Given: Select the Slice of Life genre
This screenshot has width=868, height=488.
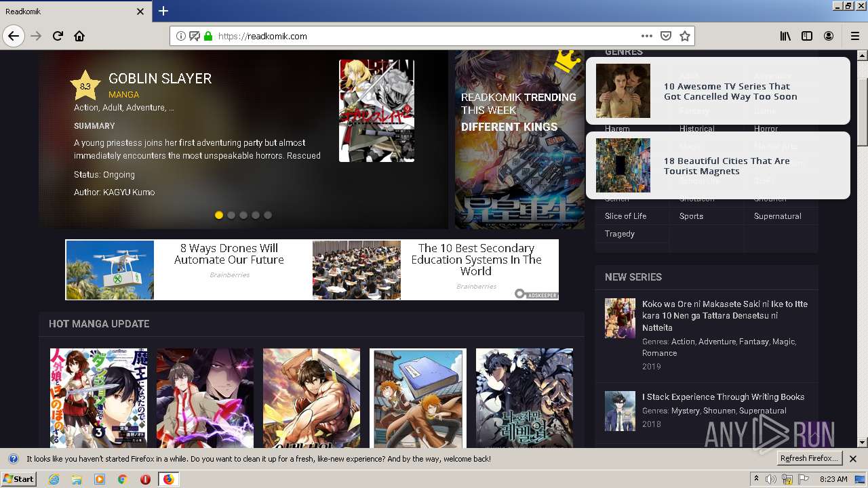Looking at the screenshot, I should point(625,216).
